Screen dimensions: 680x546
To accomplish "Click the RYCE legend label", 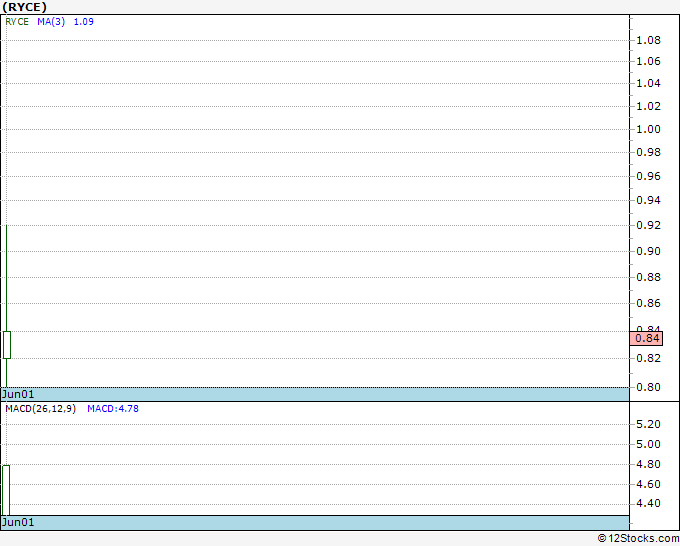I will (17, 22).
